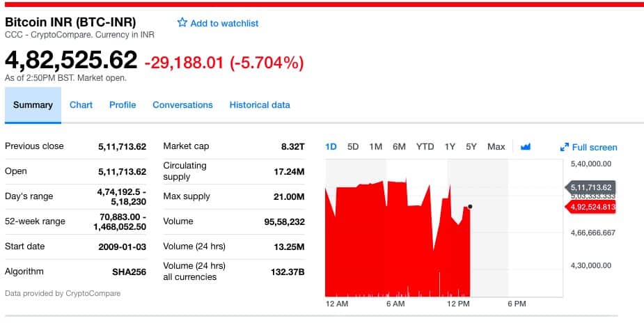Screen dimensions: 644x328
Task: Switch to the Chart tab
Action: tap(81, 105)
